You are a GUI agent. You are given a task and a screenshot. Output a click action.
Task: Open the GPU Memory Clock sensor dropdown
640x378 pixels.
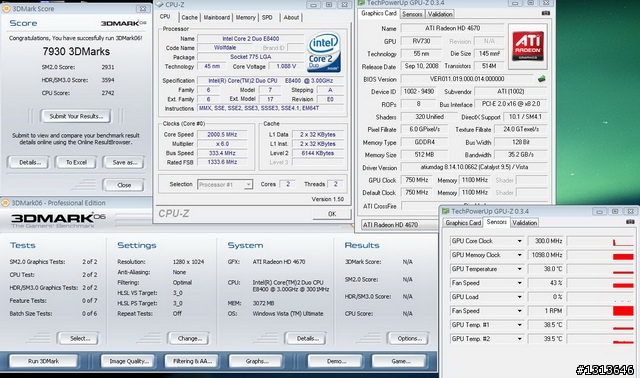click(519, 255)
